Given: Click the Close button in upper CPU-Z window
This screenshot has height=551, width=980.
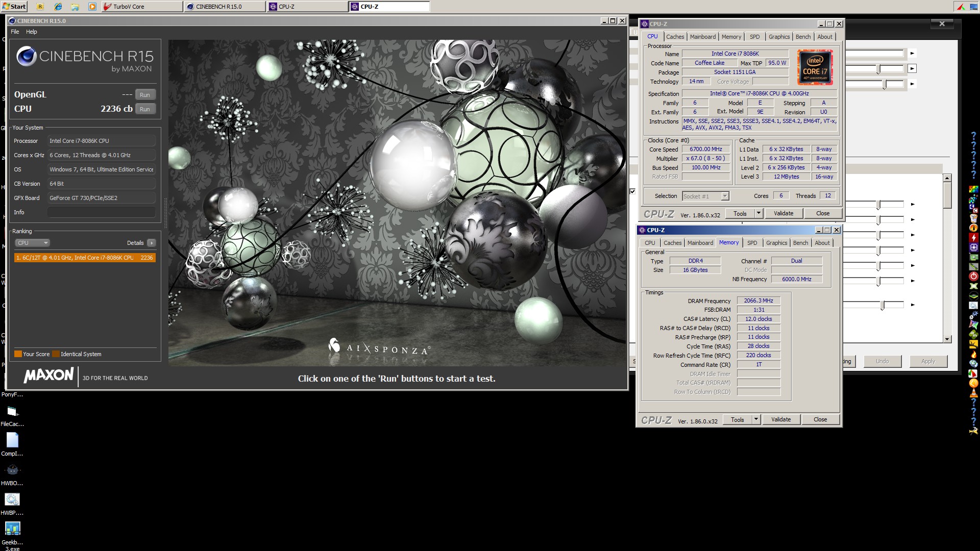Looking at the screenshot, I should coord(823,213).
